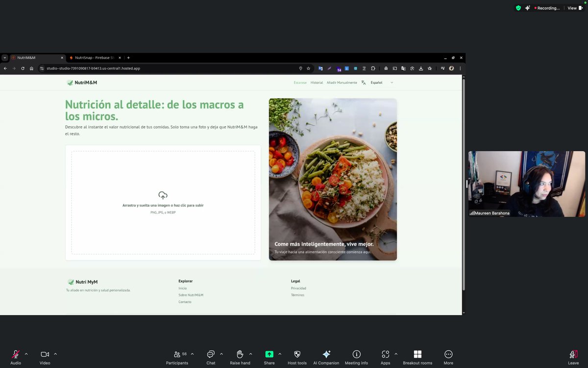Click the Leave meeting button
The width and height of the screenshot is (588, 368).
tap(573, 357)
